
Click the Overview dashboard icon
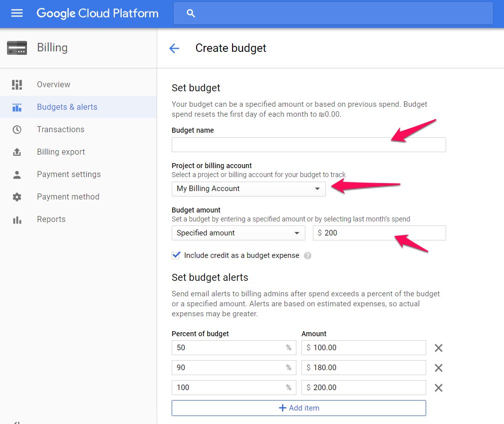tap(17, 85)
